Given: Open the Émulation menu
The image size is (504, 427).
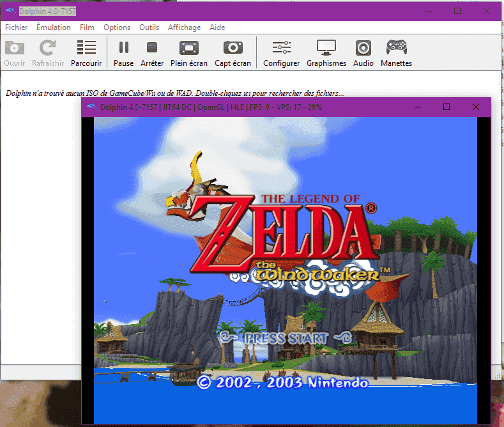Looking at the screenshot, I should [x=54, y=27].
